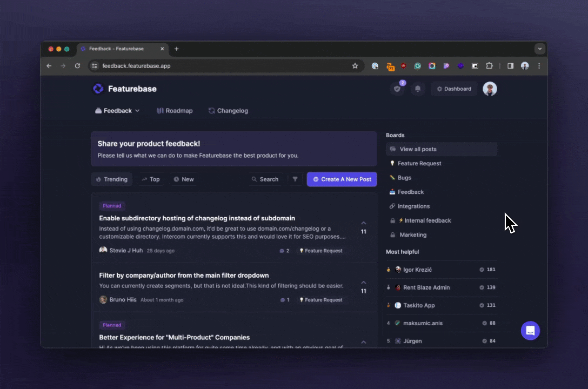Select the Internal feedback board
Viewport: 588px width, 389px height.
(442, 220)
